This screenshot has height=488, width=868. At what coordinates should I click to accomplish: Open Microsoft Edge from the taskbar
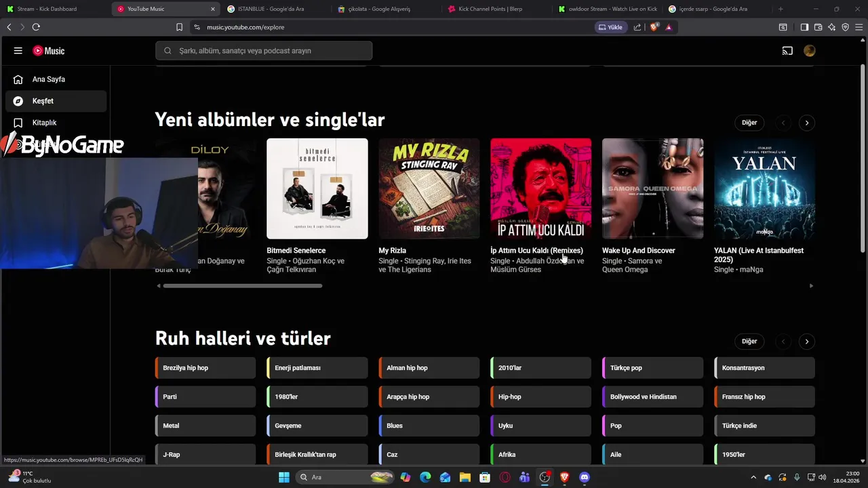(x=425, y=477)
